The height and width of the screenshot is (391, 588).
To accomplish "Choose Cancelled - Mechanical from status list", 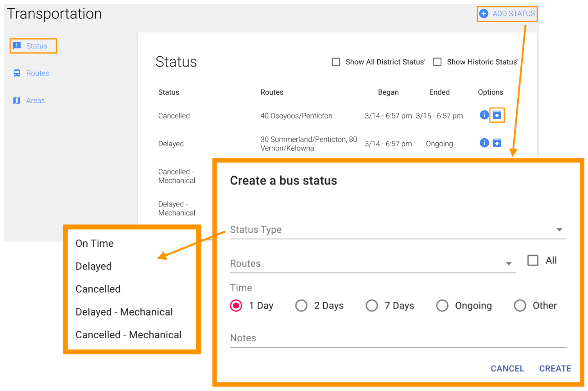I will tap(129, 335).
